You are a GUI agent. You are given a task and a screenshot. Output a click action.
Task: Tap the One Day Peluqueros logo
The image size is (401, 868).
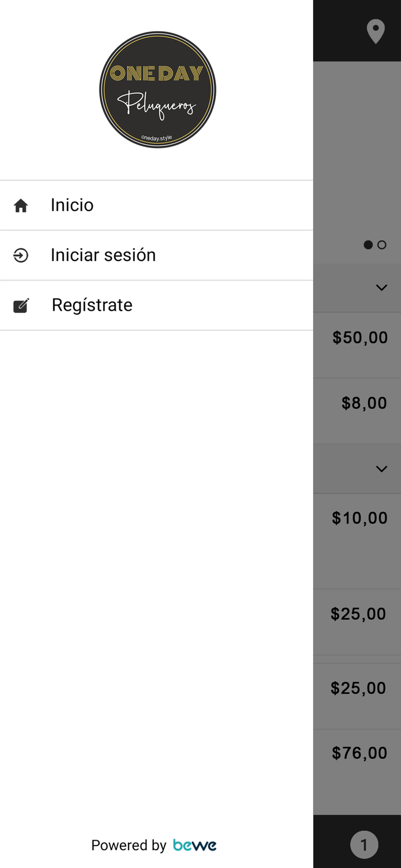coord(157,90)
